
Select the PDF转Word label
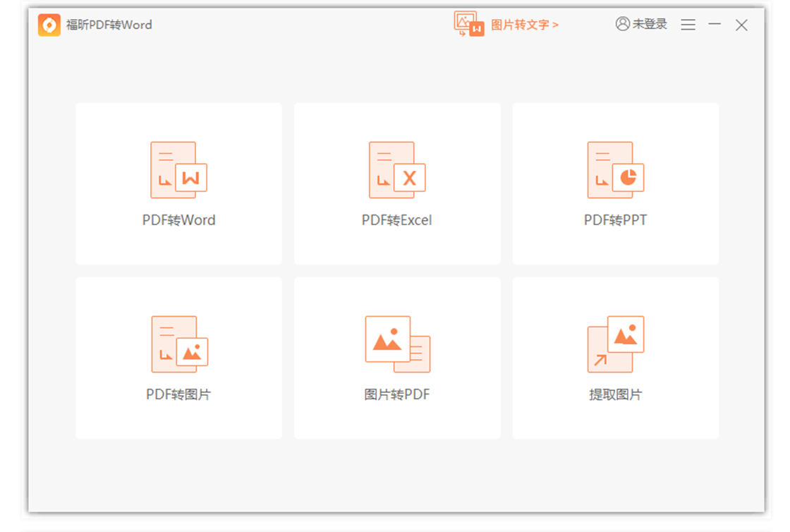coord(178,220)
